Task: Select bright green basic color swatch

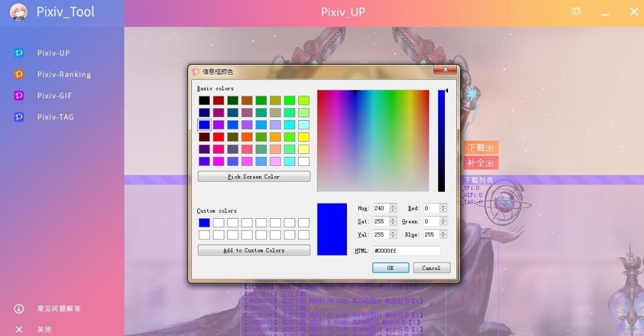Action: [290, 100]
